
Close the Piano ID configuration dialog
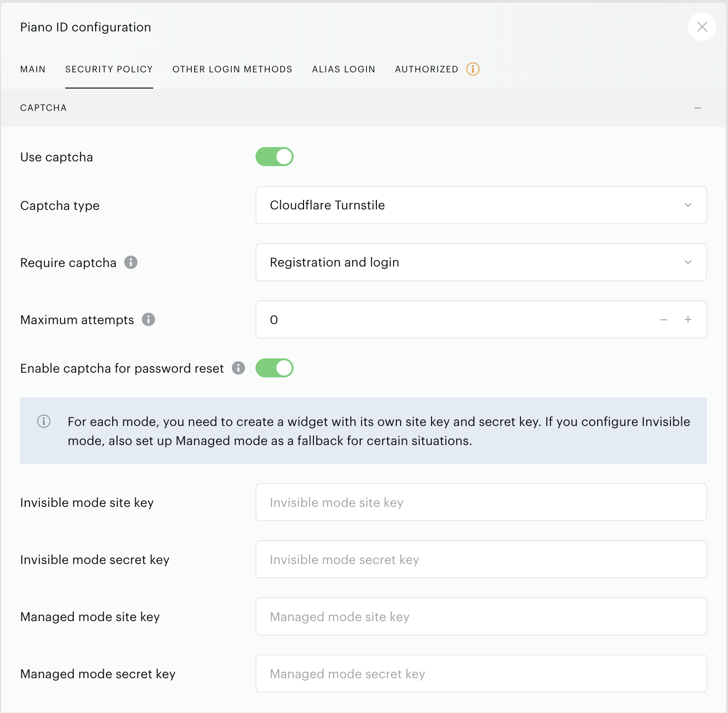tap(702, 27)
